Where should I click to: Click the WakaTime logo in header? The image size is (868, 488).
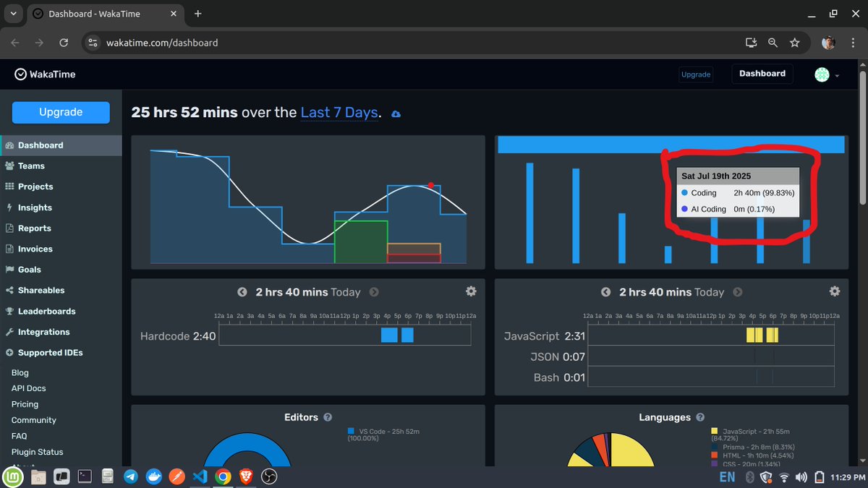(x=45, y=74)
